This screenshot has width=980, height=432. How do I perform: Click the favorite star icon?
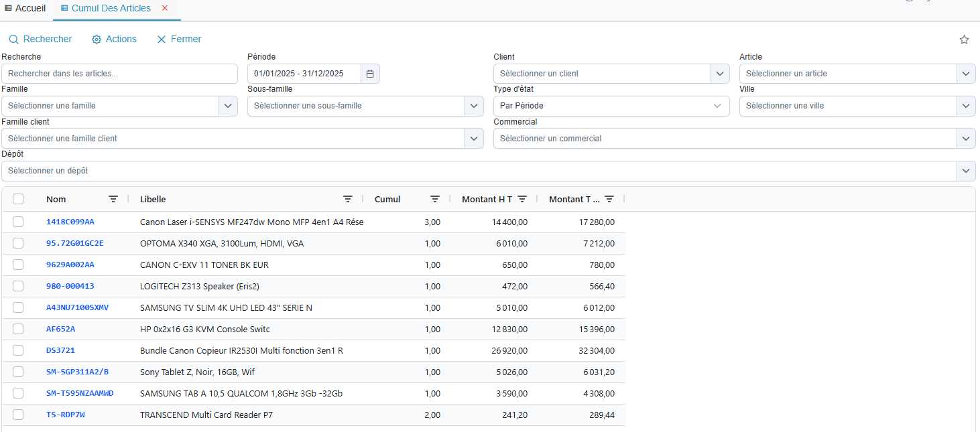coord(964,40)
